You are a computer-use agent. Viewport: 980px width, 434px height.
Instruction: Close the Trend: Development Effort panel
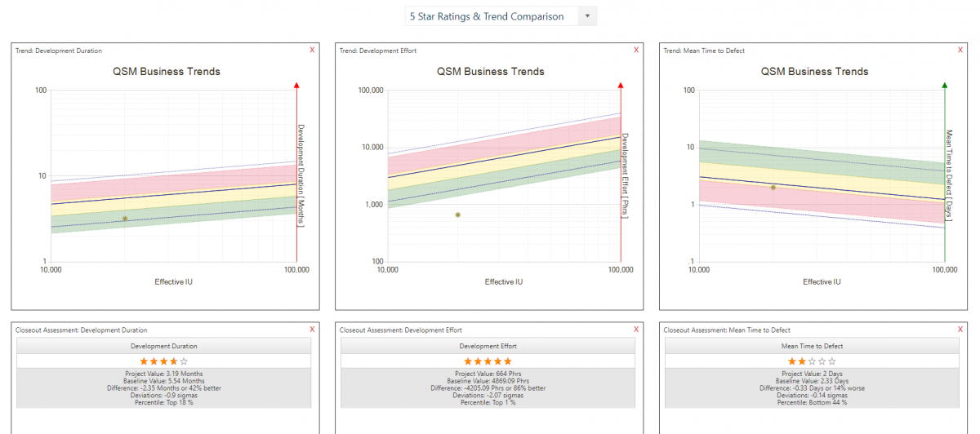click(x=636, y=51)
